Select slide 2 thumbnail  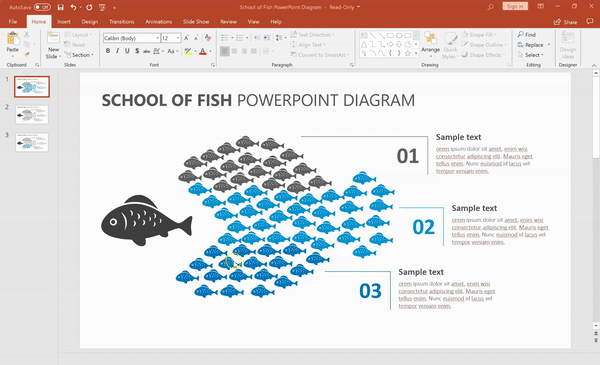coord(32,114)
